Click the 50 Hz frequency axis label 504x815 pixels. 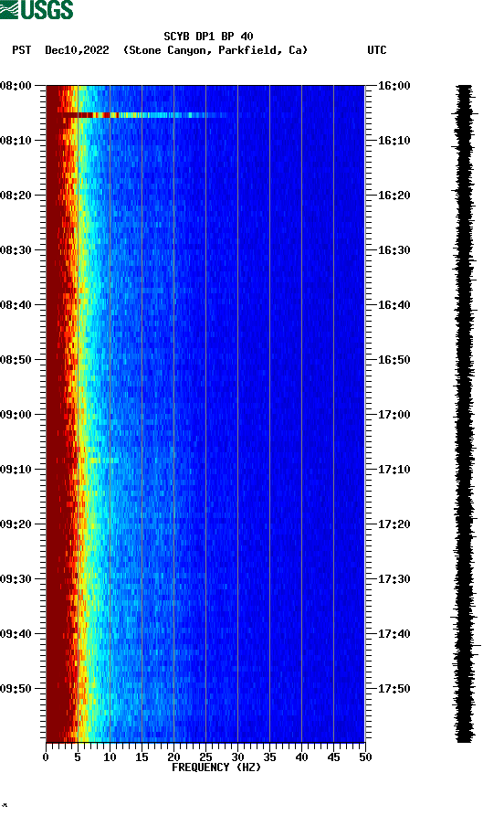[x=365, y=757]
